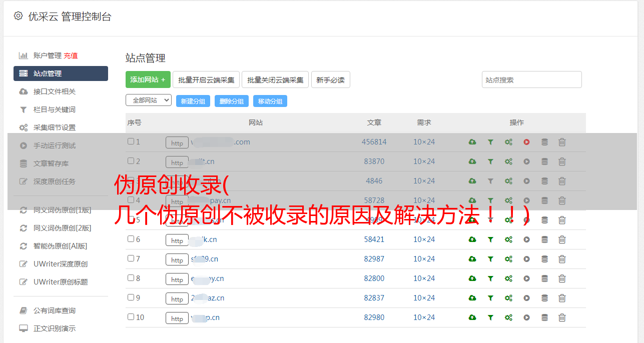Open UWriter原创标题 in the sidebar
This screenshot has height=343, width=644.
click(61, 282)
